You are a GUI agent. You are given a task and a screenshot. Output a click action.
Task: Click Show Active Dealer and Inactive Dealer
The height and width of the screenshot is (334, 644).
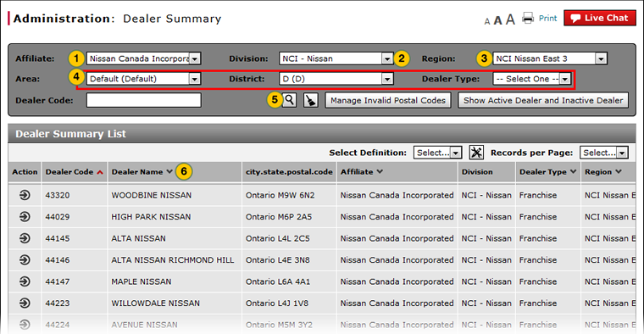(543, 100)
